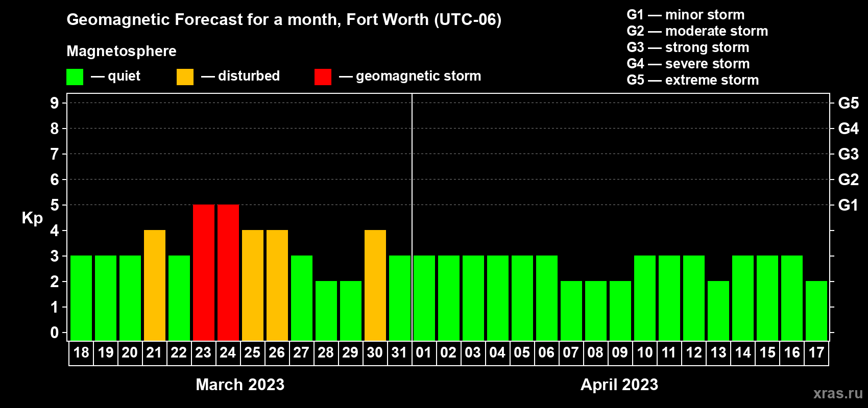This screenshot has height=408, width=868.
Task: Click the right axis G3 label
Action: 849,154
